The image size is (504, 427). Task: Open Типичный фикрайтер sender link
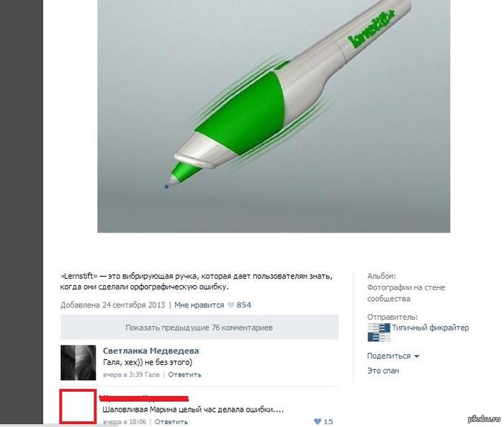(430, 328)
